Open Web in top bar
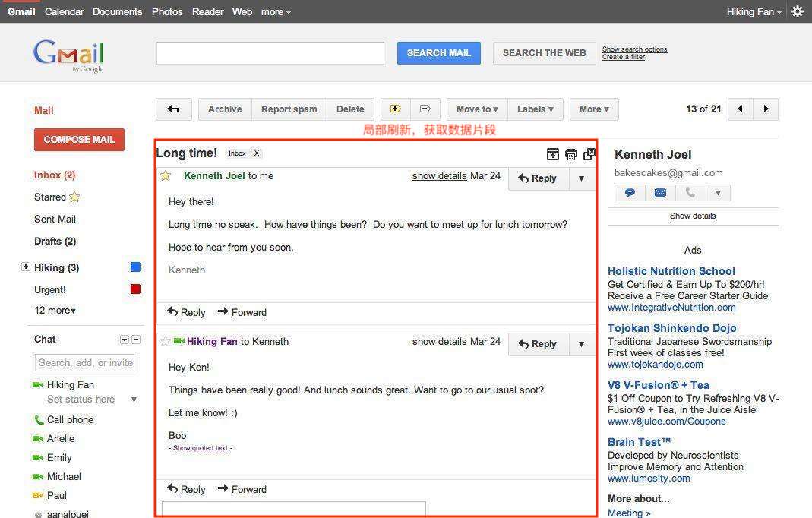This screenshot has height=518, width=812. coord(242,11)
